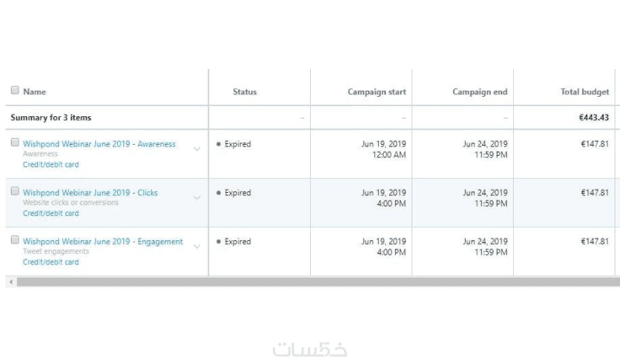Sort by Total budget column header
The image size is (620, 364).
(x=584, y=91)
